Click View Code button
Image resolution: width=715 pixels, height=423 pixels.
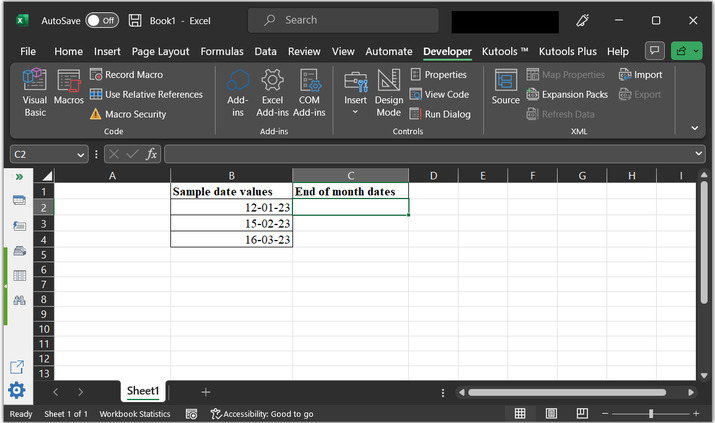[x=440, y=94]
